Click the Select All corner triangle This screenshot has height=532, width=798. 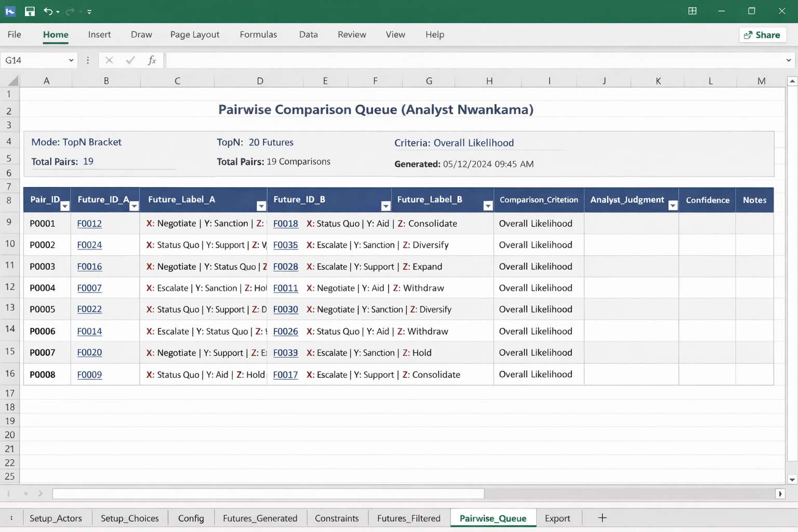[13, 81]
